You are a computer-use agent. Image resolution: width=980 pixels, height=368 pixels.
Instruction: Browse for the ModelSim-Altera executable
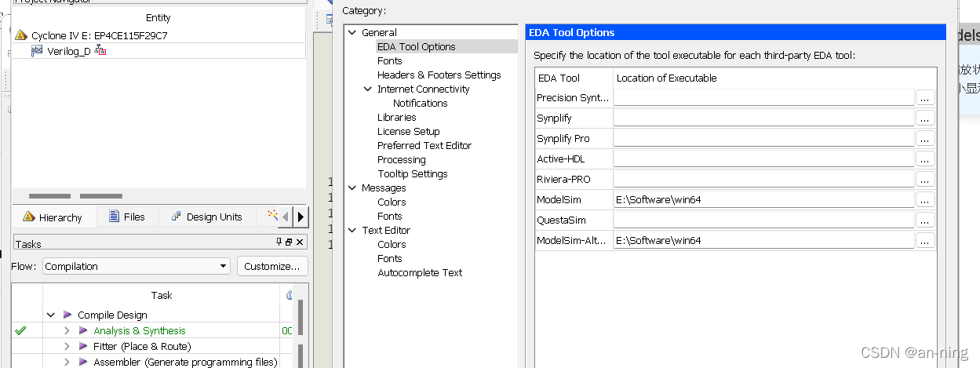point(926,240)
